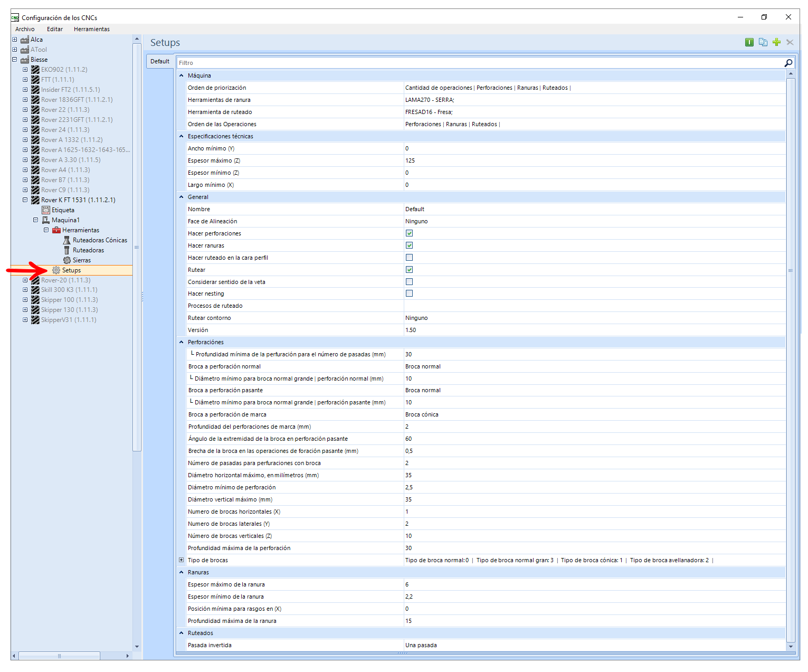
Task: Click the Setups gear icon in tree
Action: tap(56, 270)
